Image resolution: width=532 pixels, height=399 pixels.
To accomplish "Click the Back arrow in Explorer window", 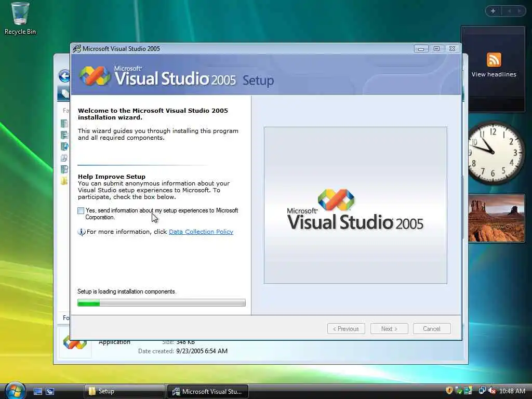I will point(64,76).
